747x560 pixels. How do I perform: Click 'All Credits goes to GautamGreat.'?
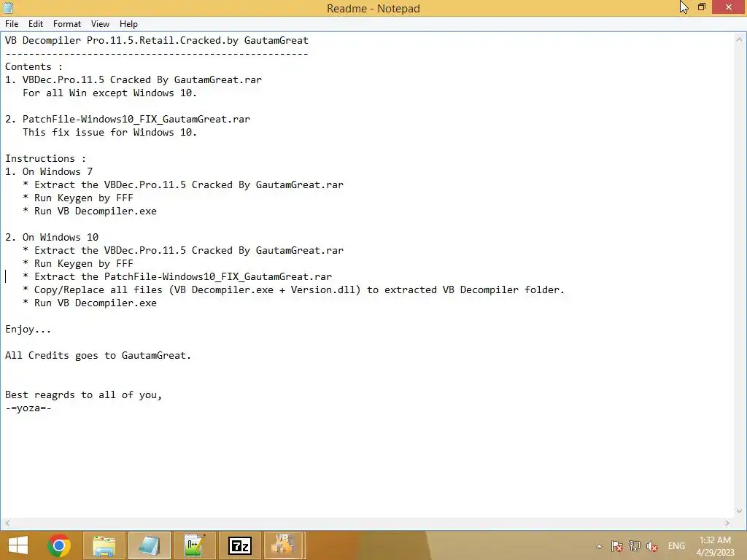tap(98, 356)
